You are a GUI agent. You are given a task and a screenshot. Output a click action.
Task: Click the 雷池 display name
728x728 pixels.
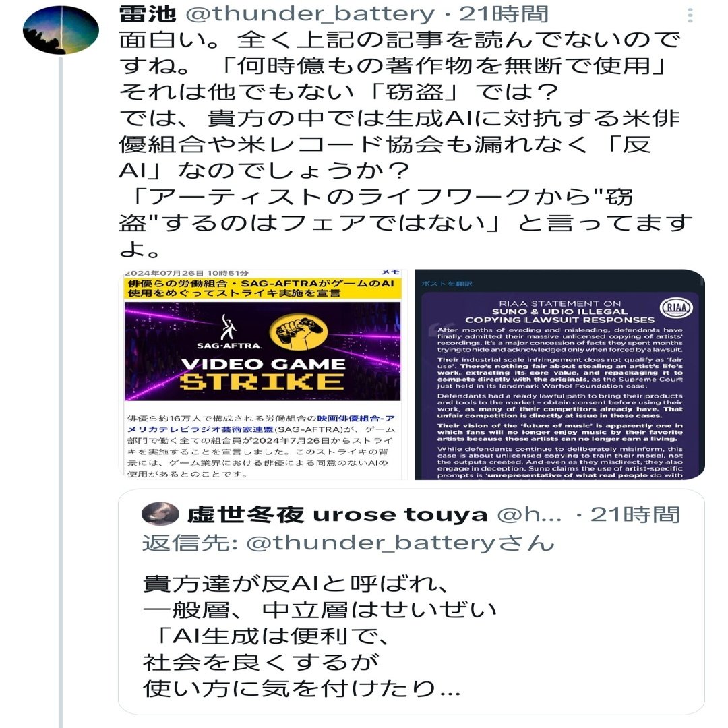tap(148, 14)
